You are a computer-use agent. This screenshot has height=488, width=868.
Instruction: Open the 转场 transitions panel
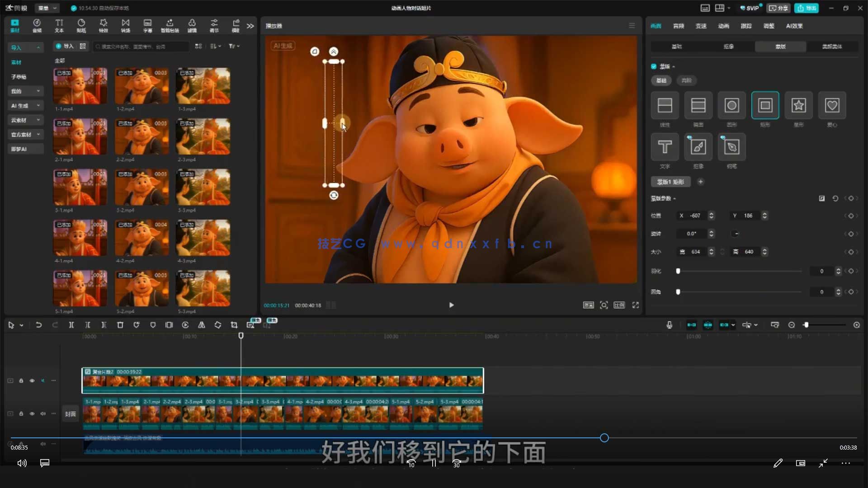click(x=125, y=25)
